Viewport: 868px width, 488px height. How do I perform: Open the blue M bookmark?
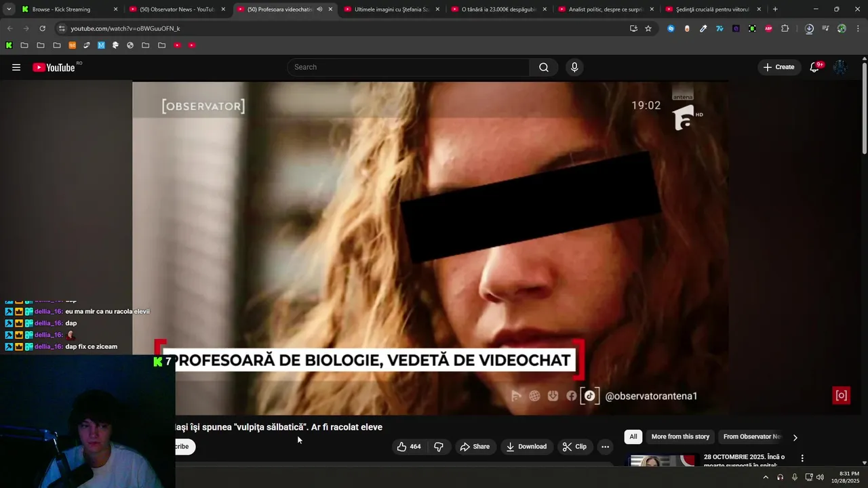click(101, 45)
